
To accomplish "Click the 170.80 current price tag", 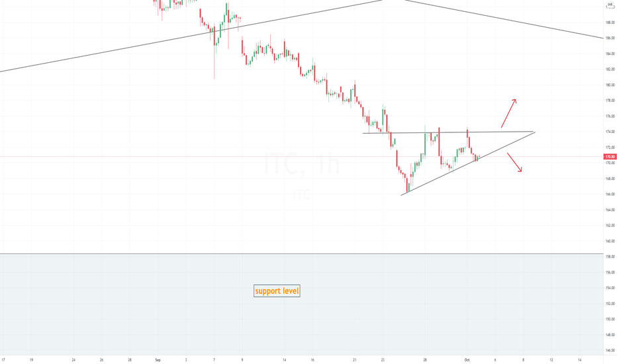I will [x=610, y=157].
